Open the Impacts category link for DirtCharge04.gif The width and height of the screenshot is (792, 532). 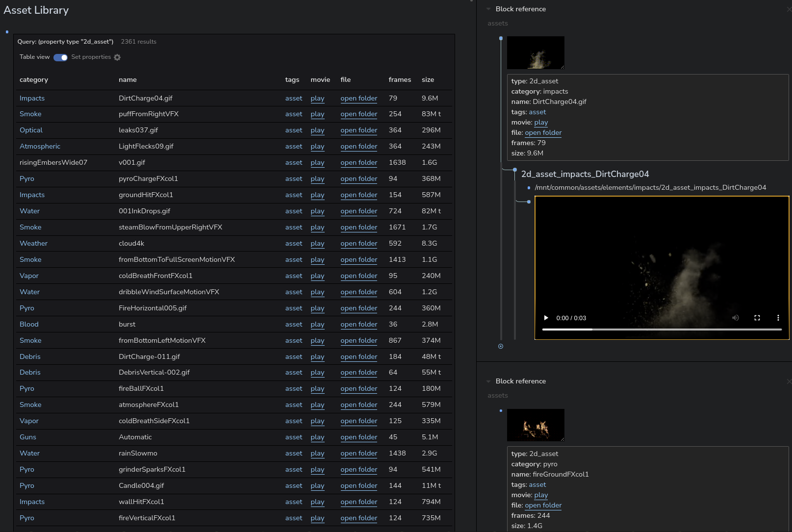tap(32, 98)
